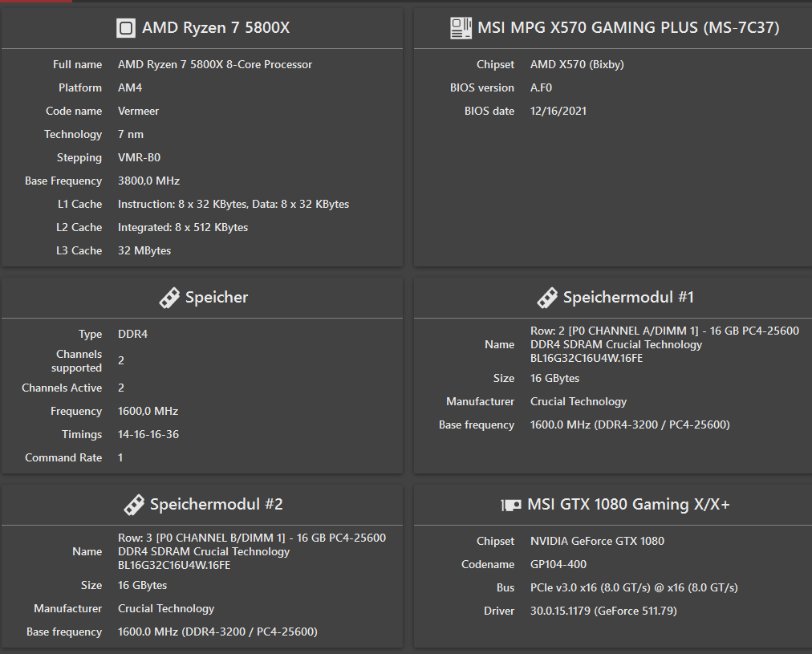
Task: Select the Codename value GP104-400
Action: [x=558, y=565]
